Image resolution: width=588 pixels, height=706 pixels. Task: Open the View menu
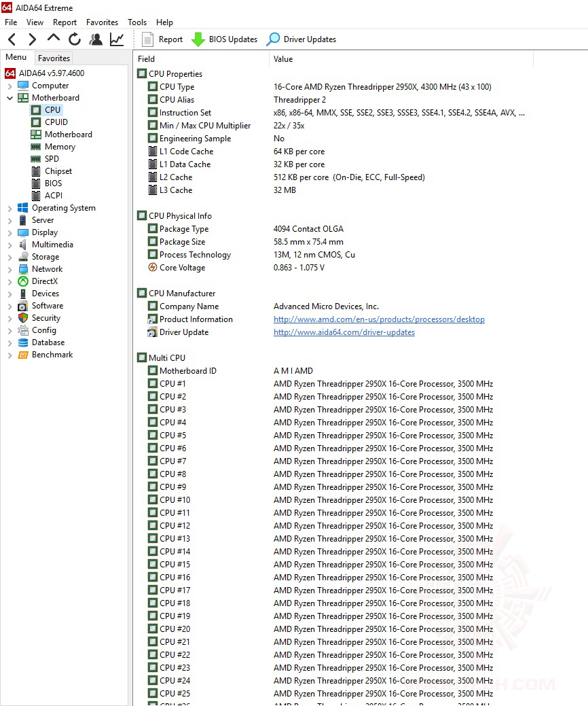pyautogui.click(x=35, y=22)
